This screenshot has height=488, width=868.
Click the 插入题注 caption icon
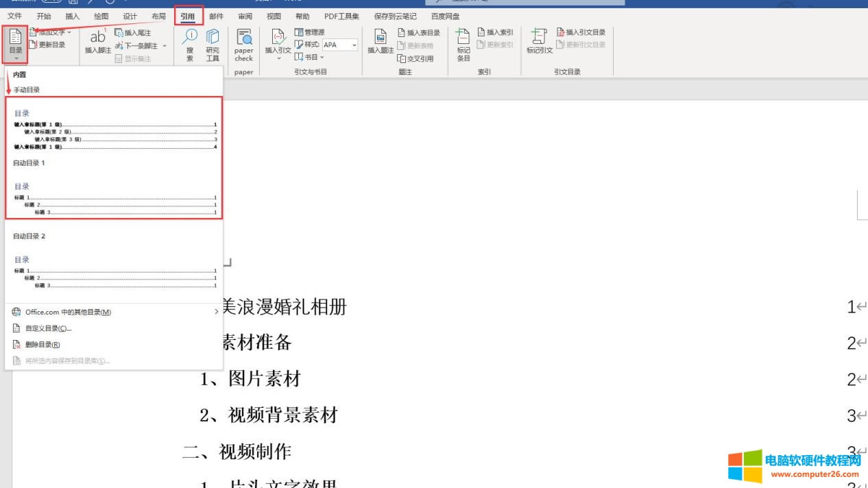(381, 42)
